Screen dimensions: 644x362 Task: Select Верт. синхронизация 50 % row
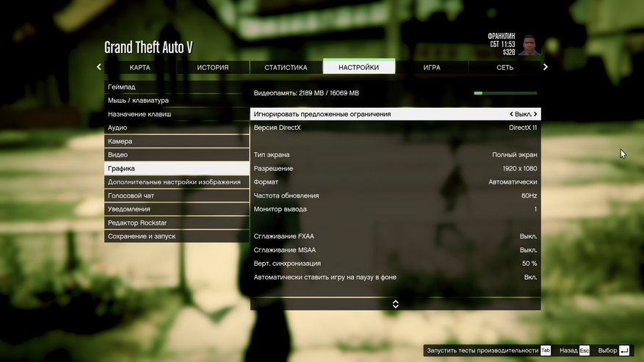click(396, 264)
